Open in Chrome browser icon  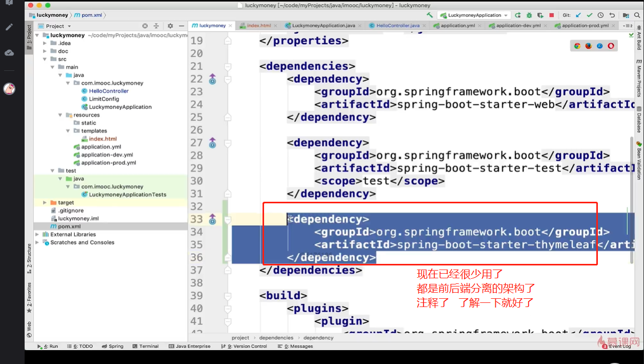pos(577,46)
